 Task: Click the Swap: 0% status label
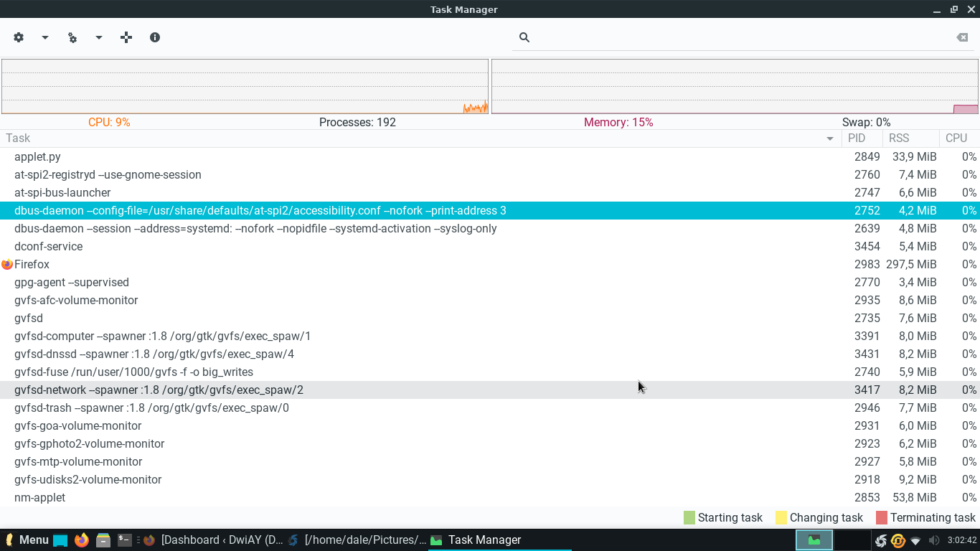866,122
